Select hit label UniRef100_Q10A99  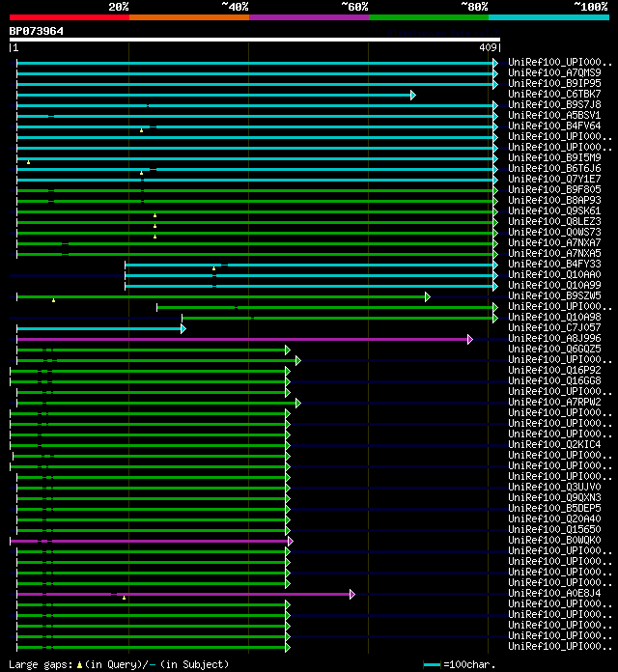point(554,285)
